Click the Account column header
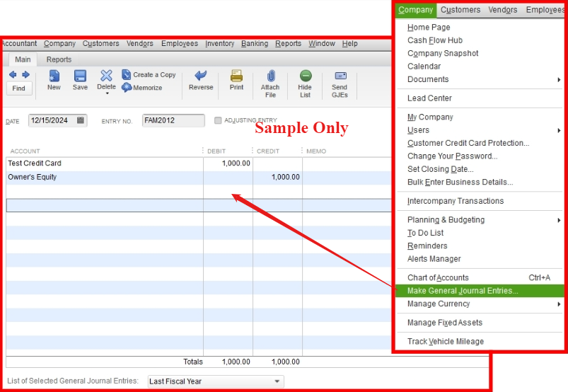568x392 pixels. 25,151
